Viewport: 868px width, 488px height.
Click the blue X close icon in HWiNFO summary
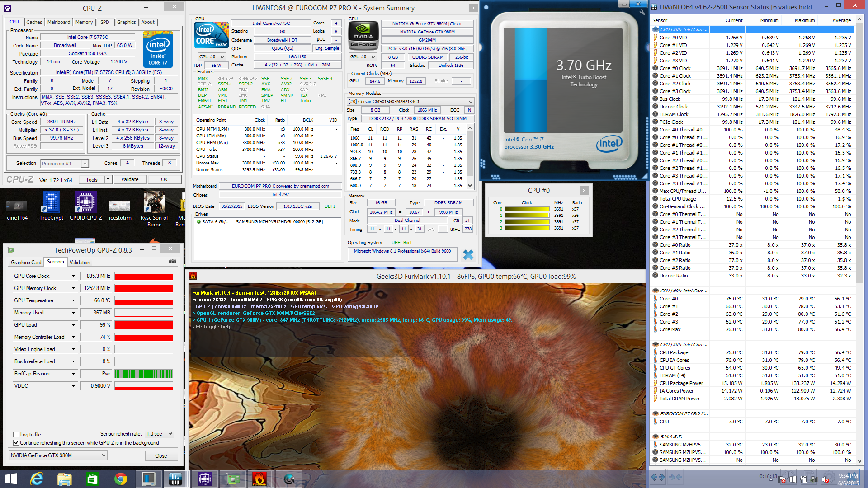pyautogui.click(x=468, y=255)
